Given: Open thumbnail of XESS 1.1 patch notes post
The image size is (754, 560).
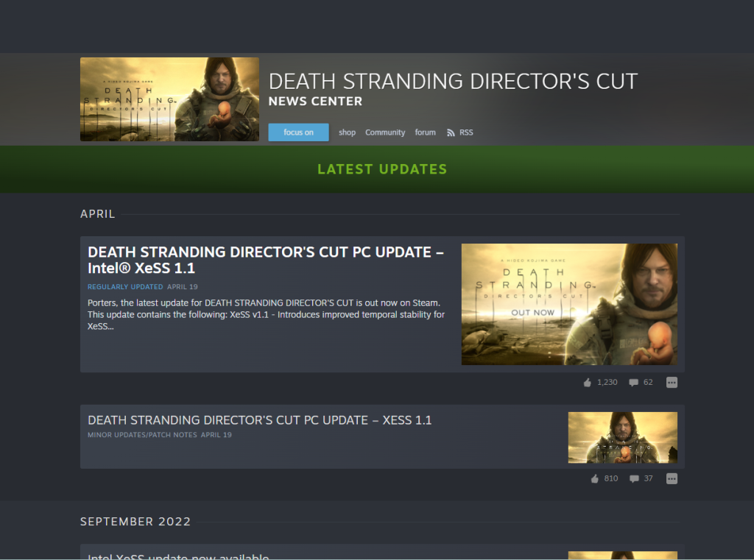Looking at the screenshot, I should pyautogui.click(x=623, y=437).
